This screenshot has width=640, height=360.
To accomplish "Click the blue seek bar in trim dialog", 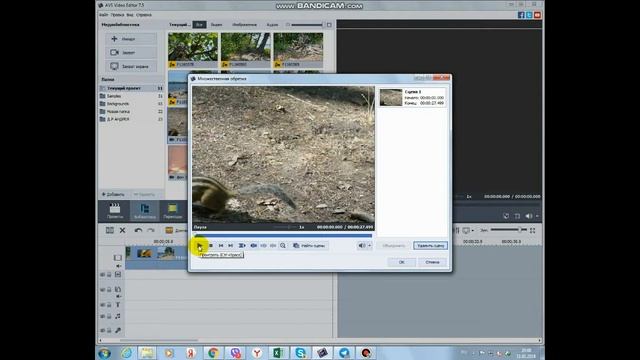I will tap(283, 236).
